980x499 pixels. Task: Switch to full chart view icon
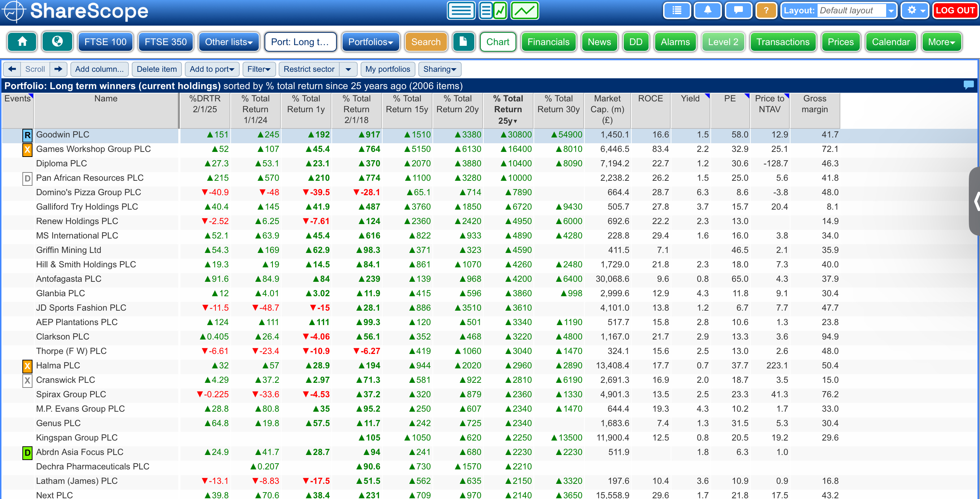[x=524, y=11]
